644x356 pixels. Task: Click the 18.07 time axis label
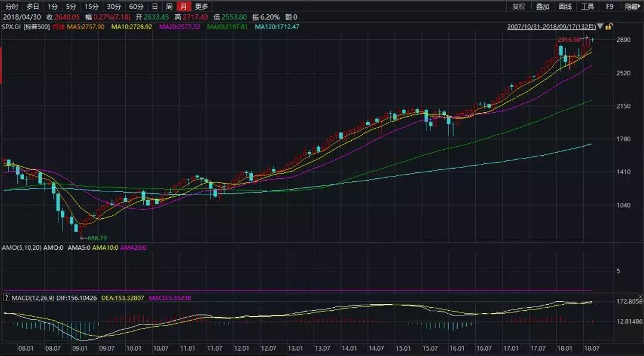click(591, 348)
